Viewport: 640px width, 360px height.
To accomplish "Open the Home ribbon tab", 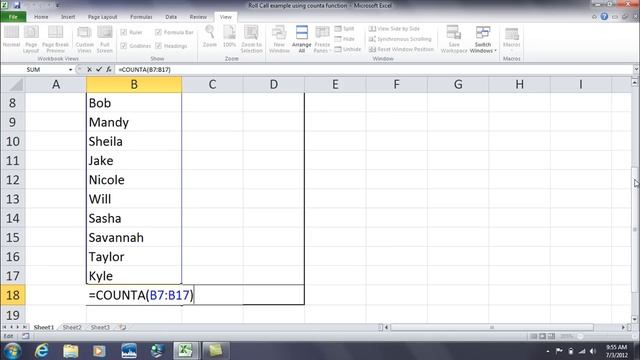I will 41,17.
